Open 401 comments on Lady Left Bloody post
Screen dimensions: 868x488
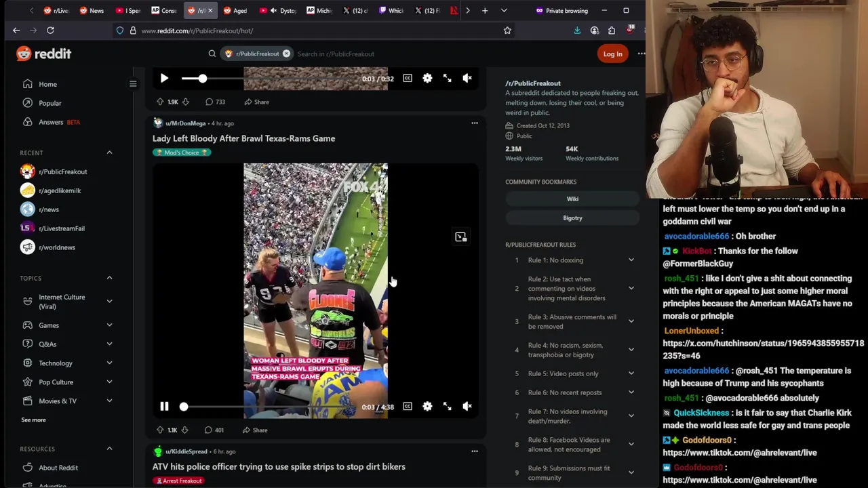pos(214,430)
